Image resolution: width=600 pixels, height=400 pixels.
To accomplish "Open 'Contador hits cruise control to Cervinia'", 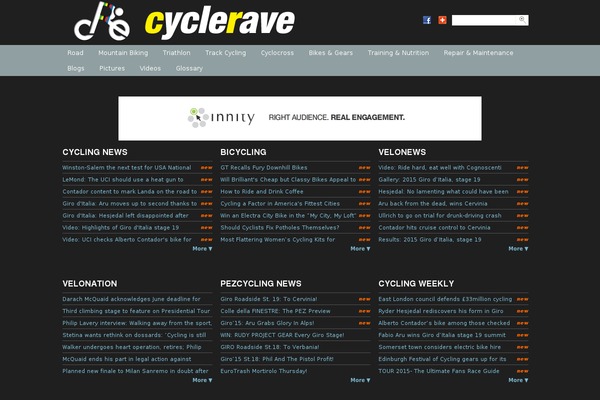I will pos(434,227).
